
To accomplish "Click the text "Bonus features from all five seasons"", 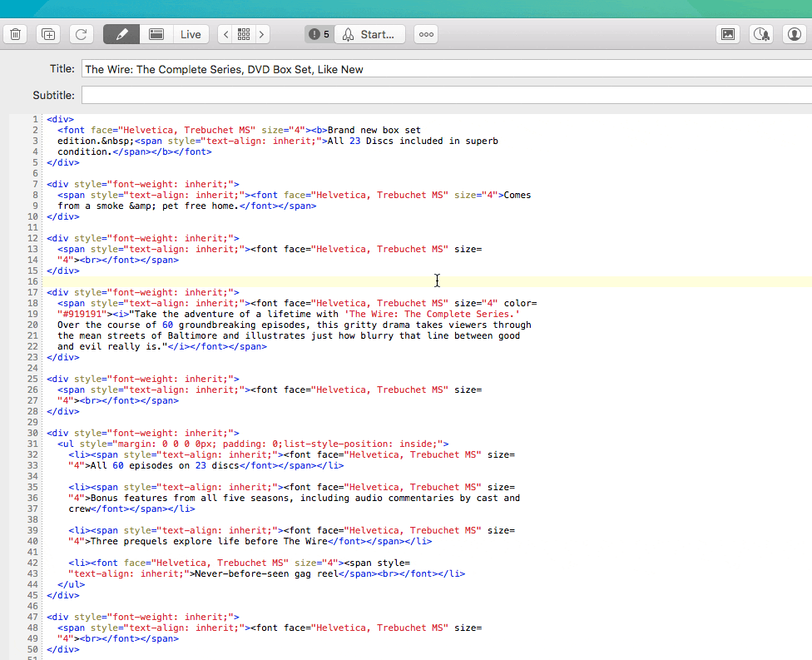I will [190, 498].
